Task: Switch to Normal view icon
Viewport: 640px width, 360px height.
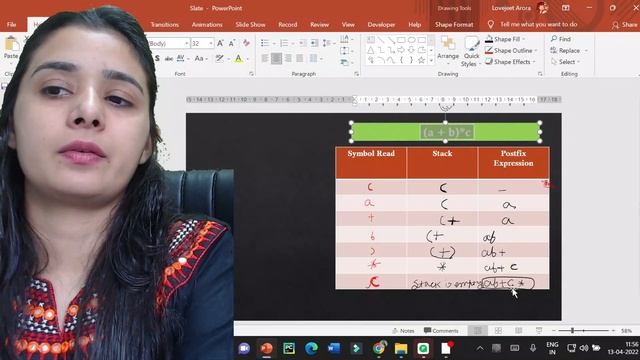Action: tap(478, 331)
